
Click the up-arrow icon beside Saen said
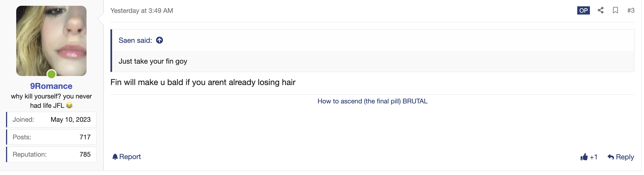pos(159,40)
